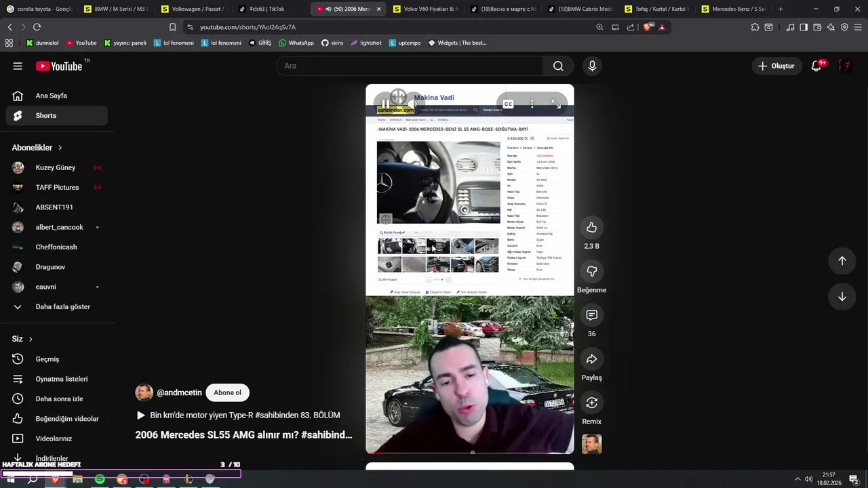Open the Brave wallet icon

click(x=817, y=27)
